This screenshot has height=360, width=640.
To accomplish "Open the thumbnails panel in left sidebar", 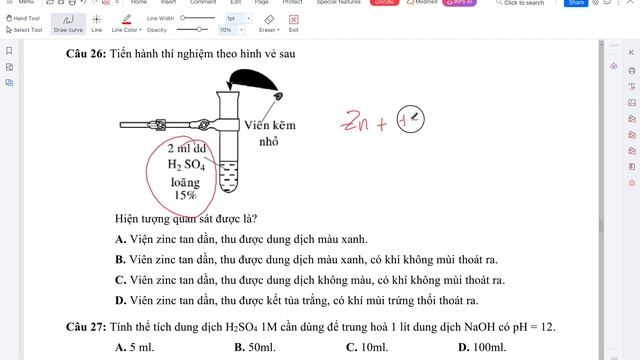I will coord(9,67).
